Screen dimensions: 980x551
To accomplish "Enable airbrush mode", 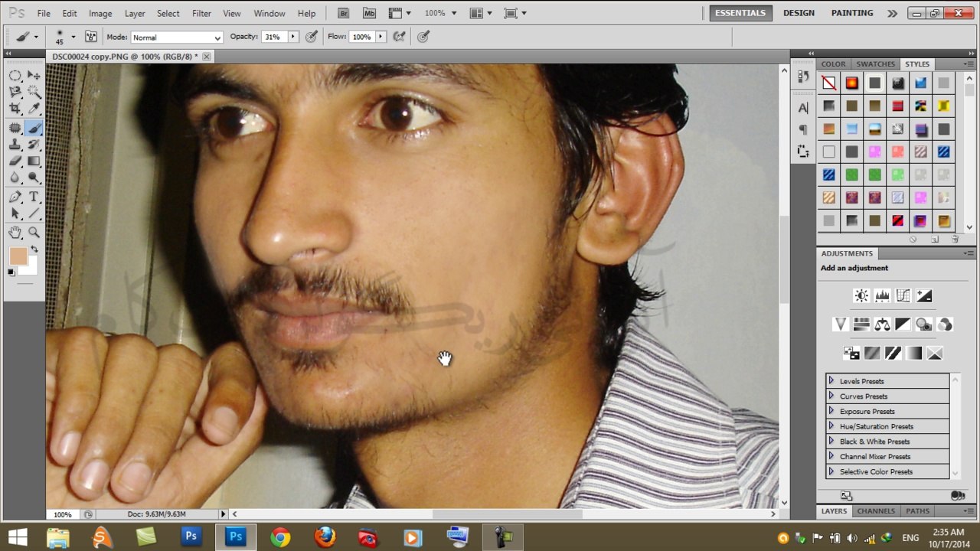I will [399, 37].
